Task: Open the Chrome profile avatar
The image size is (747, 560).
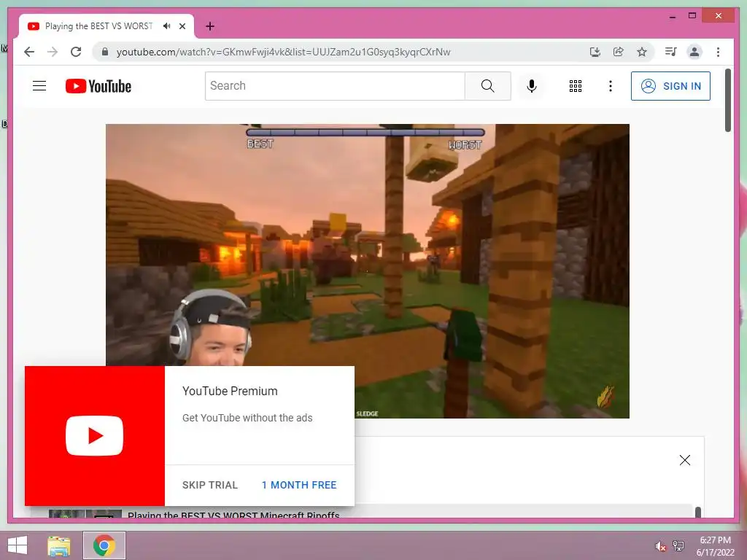Action: pyautogui.click(x=694, y=52)
